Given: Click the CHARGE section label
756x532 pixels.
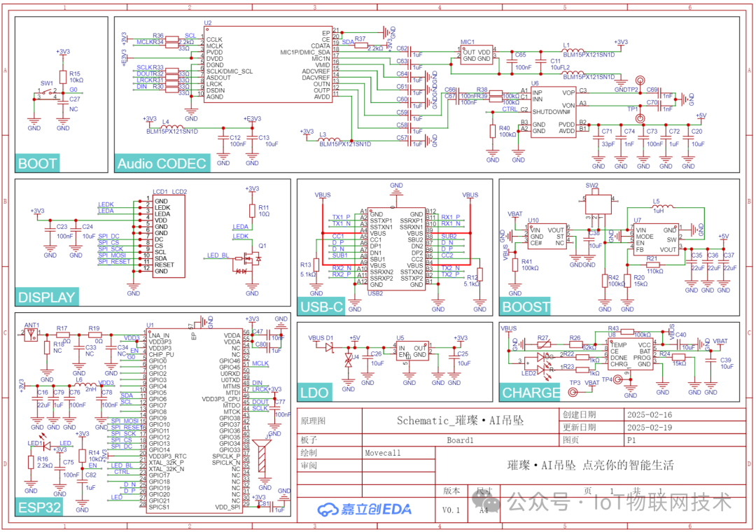Looking at the screenshot, I should click(531, 393).
